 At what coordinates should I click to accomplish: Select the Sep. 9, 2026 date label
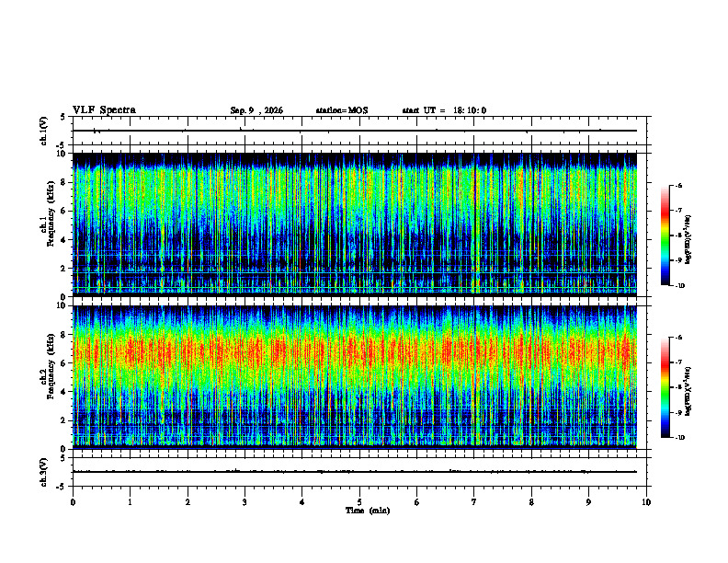tap(256, 110)
